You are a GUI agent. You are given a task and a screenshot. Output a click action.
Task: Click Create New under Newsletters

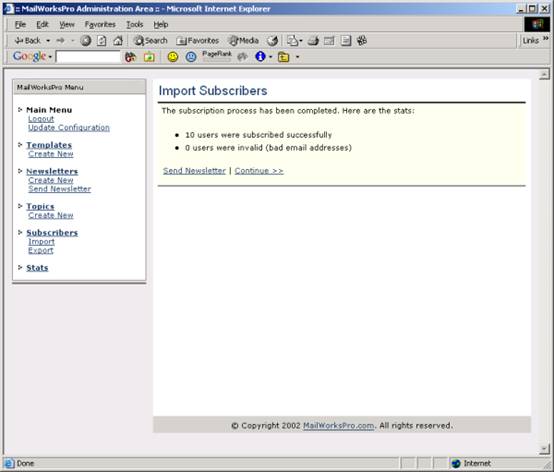click(x=51, y=180)
